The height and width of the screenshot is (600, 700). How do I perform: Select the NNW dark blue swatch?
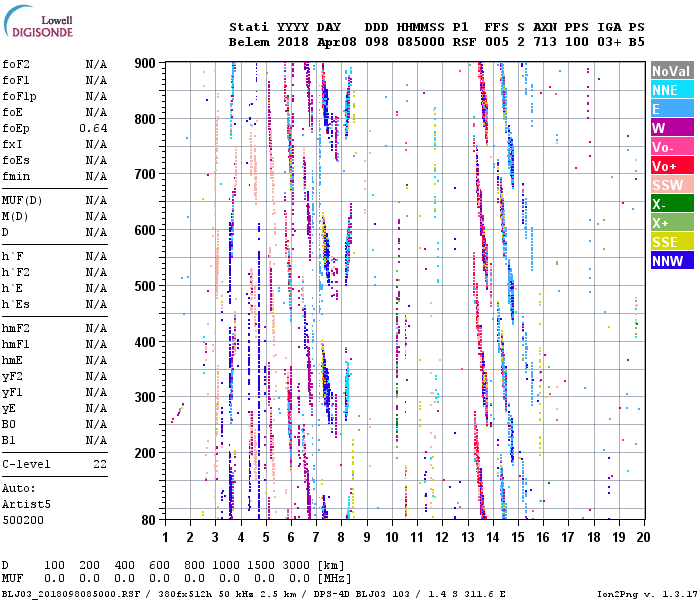[x=672, y=260]
